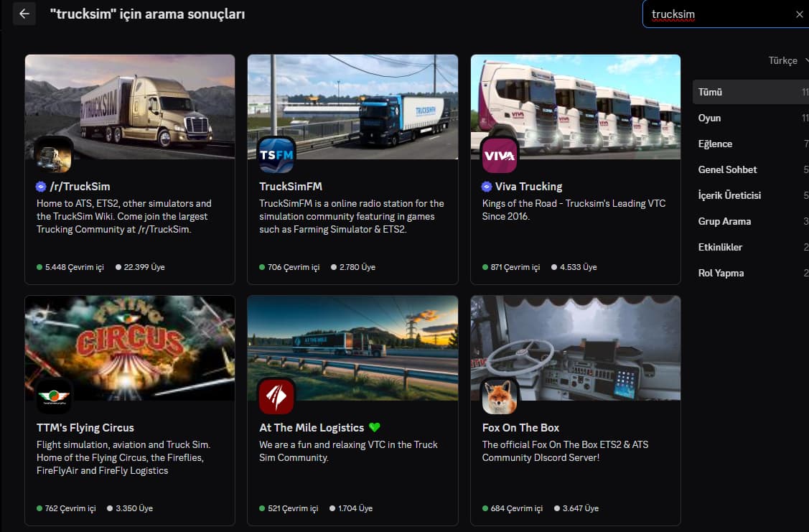Click the back arrow button

pos(25,14)
